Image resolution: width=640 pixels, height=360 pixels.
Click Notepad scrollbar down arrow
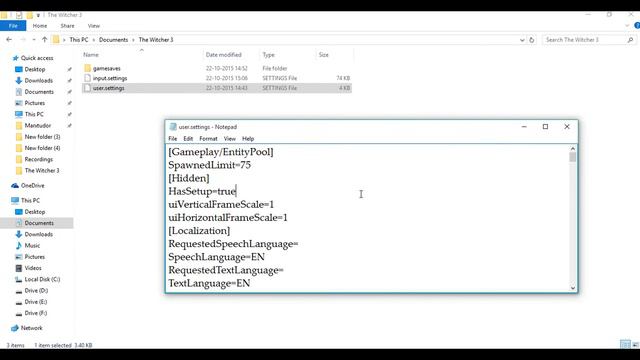573,288
